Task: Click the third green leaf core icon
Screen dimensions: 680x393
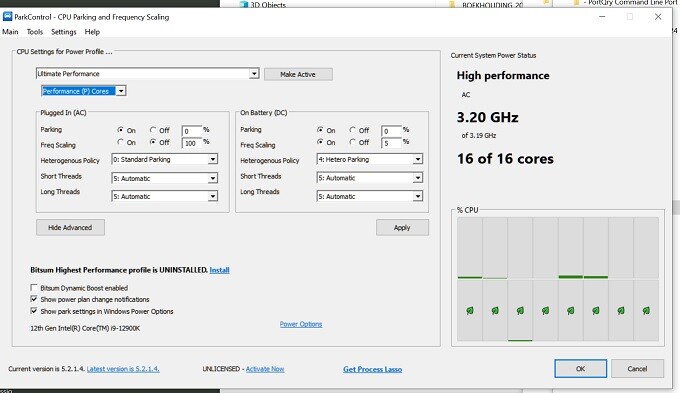Action: tap(520, 311)
